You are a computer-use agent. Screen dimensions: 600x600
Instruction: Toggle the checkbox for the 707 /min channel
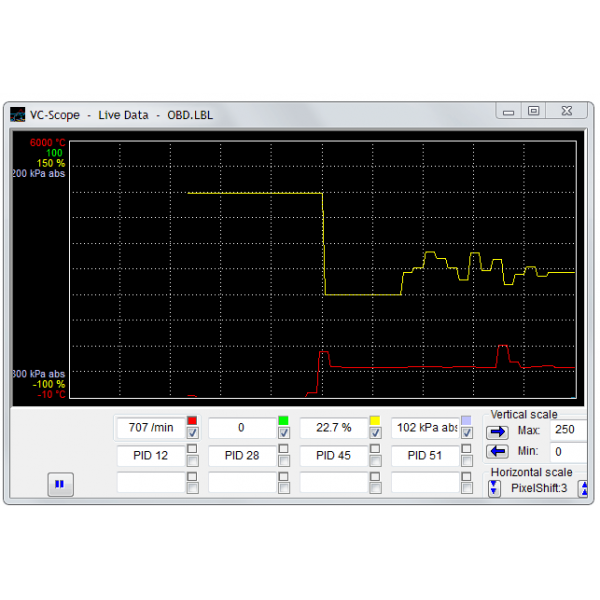click(x=192, y=433)
